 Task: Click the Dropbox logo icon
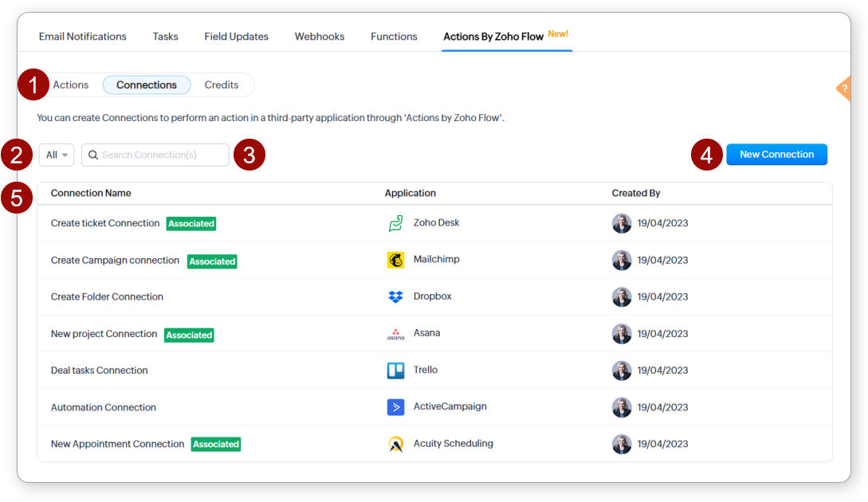pyautogui.click(x=395, y=297)
